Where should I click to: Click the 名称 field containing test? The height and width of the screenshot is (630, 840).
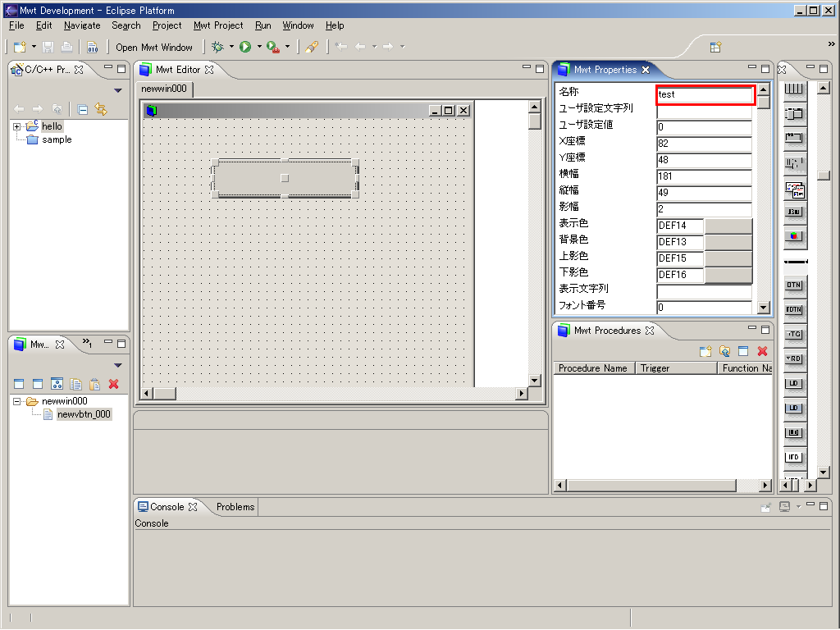(705, 95)
